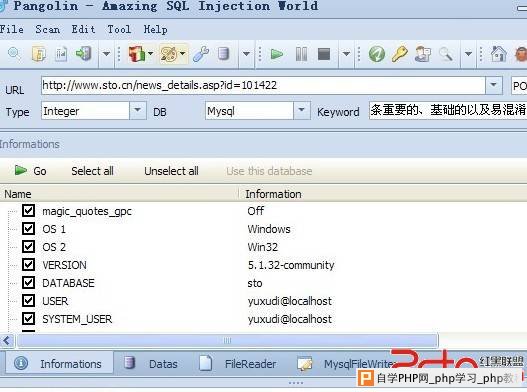Open the File menu

point(11,29)
